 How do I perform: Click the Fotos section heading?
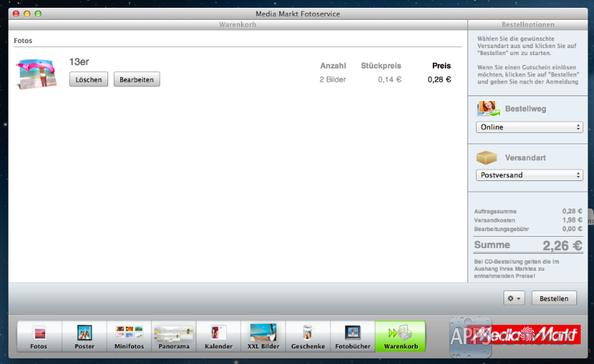[23, 40]
